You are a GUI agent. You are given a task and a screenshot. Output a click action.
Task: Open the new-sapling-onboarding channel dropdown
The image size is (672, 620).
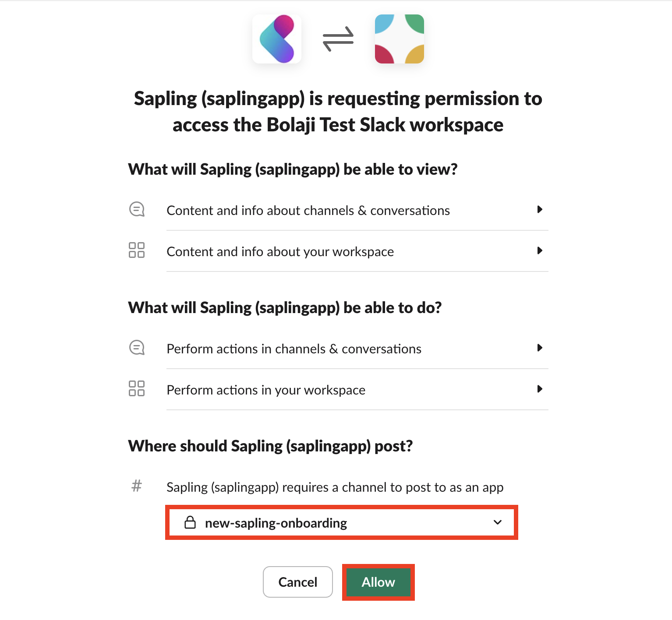[x=341, y=522]
